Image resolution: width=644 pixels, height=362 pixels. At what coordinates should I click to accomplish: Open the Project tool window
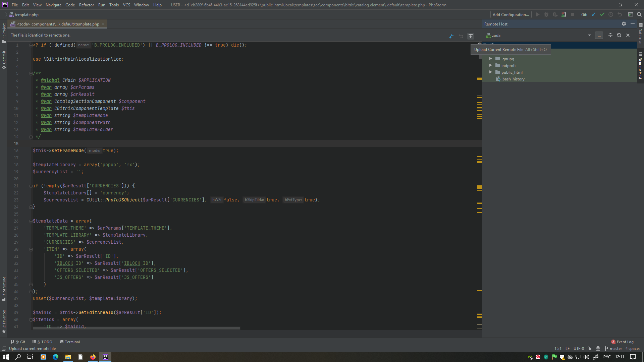coord(4,33)
